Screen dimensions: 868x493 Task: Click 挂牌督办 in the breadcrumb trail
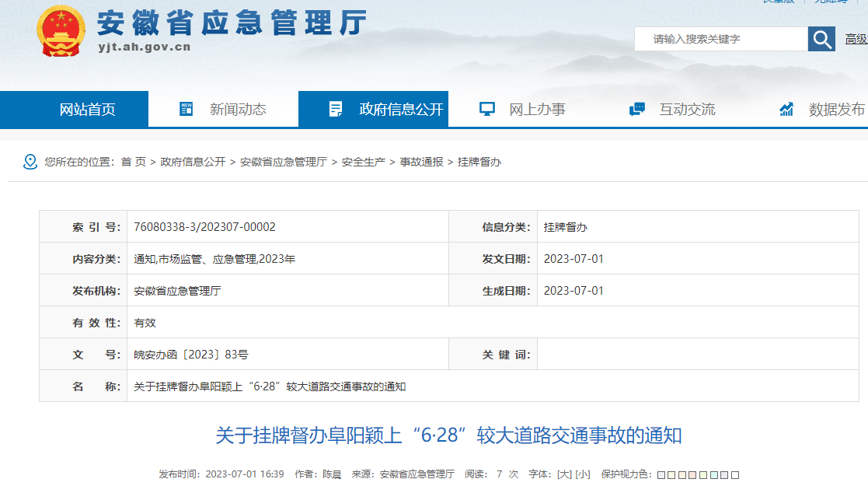coord(479,162)
